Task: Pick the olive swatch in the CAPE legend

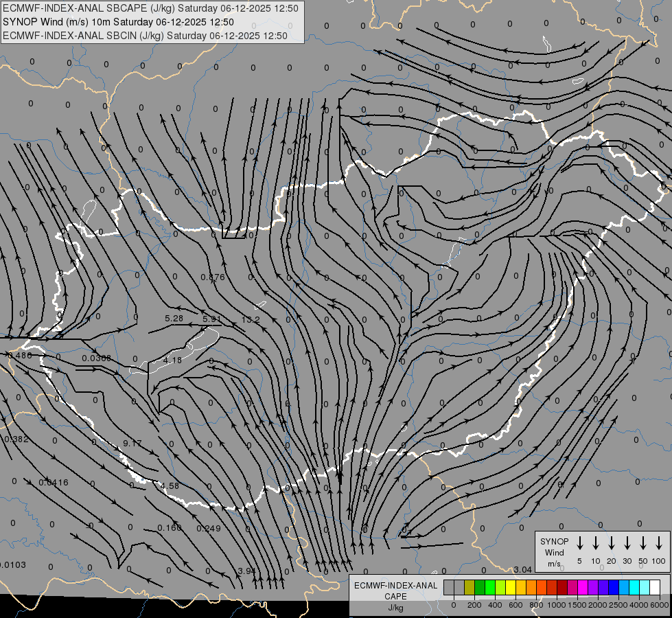Action: coord(470,587)
